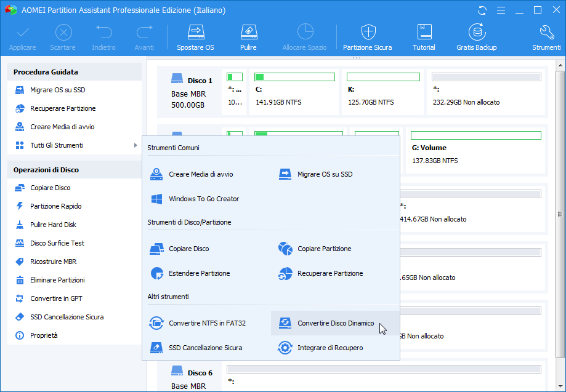
Task: Select the K: 125.70GB NTFS partition
Action: (x=382, y=92)
